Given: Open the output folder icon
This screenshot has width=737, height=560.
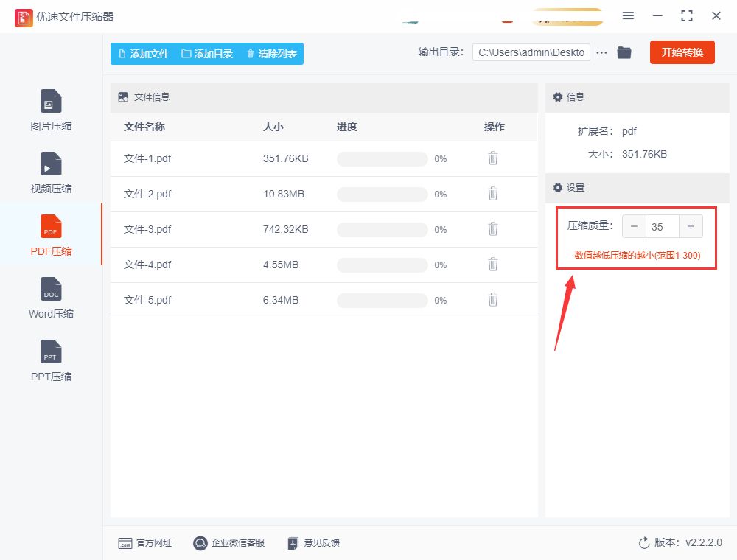Looking at the screenshot, I should tap(624, 52).
